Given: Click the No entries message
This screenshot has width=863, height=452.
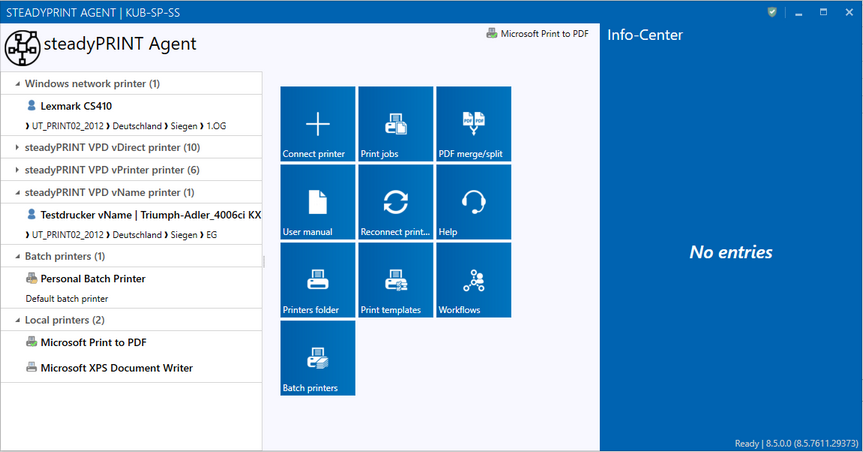Looking at the screenshot, I should pos(731,252).
